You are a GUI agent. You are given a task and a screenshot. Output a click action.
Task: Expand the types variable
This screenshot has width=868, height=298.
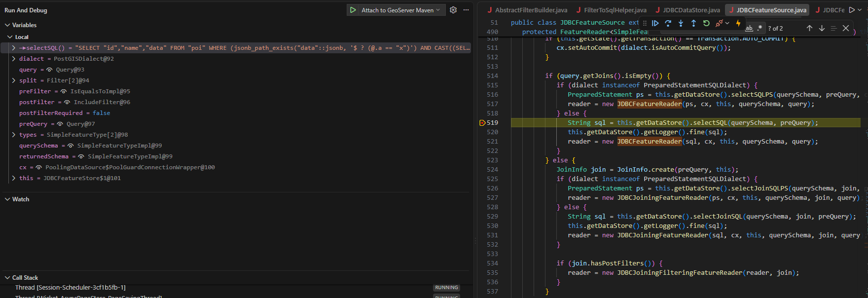pos(13,135)
